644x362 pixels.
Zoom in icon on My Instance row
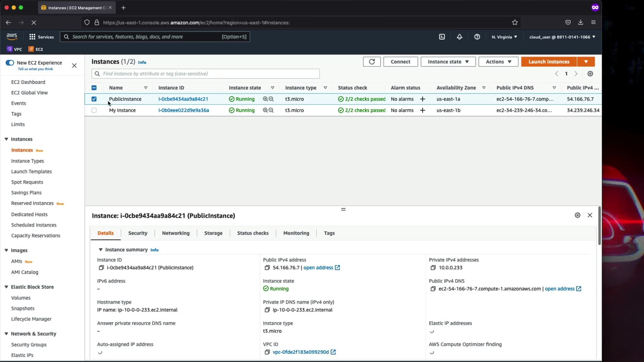point(265,110)
